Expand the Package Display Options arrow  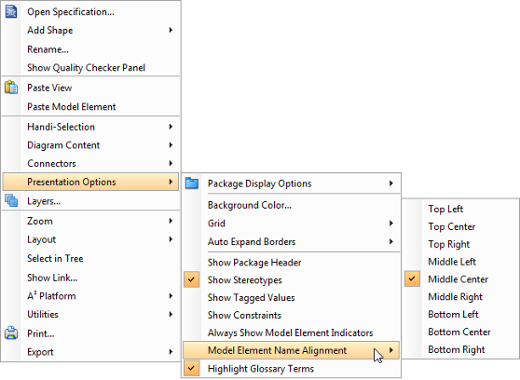click(x=391, y=183)
